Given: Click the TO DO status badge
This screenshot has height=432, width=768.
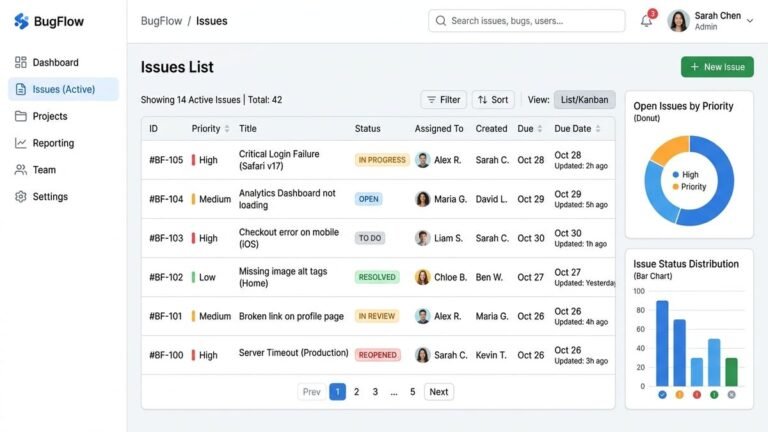Looking at the screenshot, I should [x=370, y=238].
